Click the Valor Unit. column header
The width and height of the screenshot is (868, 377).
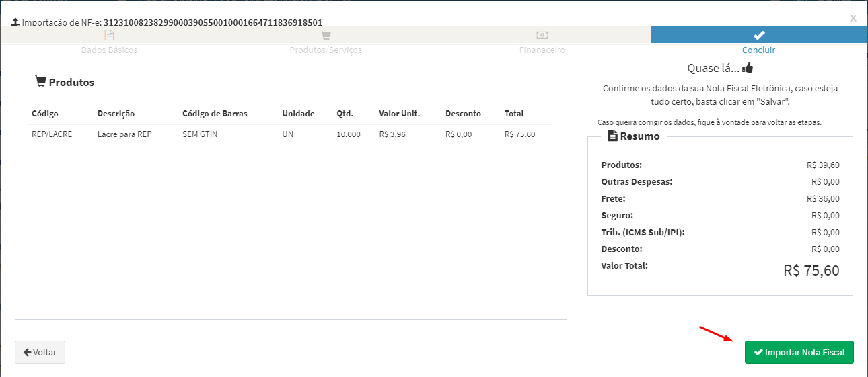(x=399, y=114)
